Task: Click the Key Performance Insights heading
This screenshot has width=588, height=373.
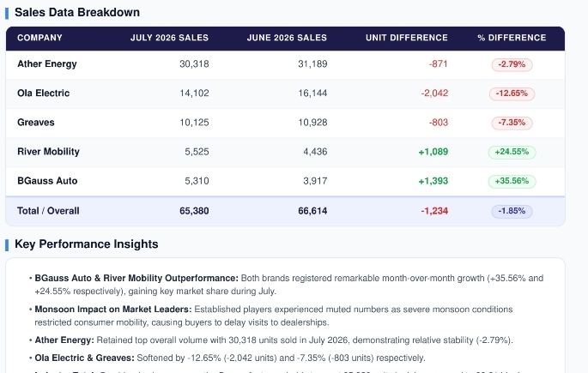Action: click(x=86, y=244)
